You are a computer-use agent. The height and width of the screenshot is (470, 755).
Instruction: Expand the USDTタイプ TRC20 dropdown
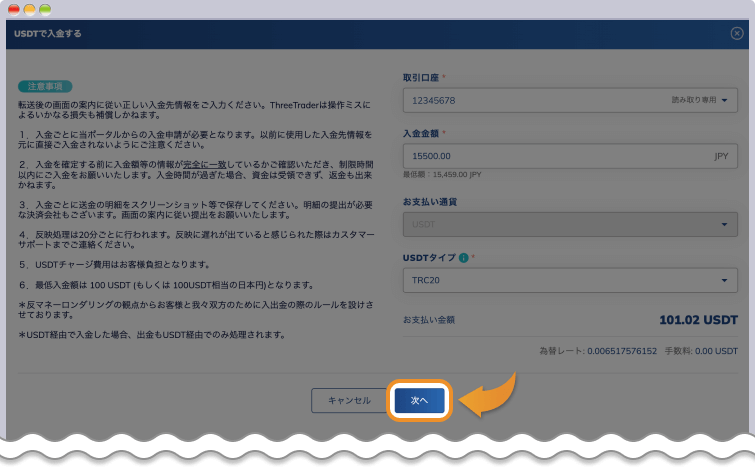(570, 280)
